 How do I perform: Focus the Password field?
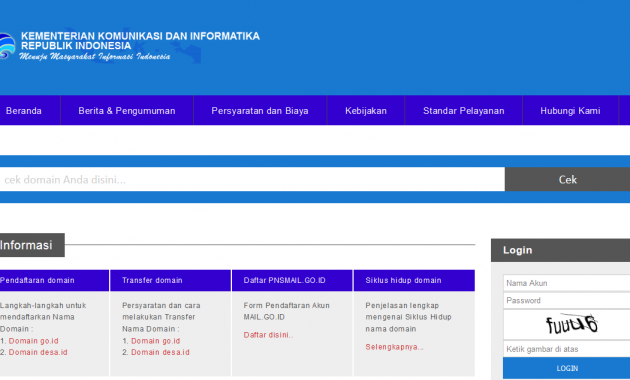(x=567, y=300)
